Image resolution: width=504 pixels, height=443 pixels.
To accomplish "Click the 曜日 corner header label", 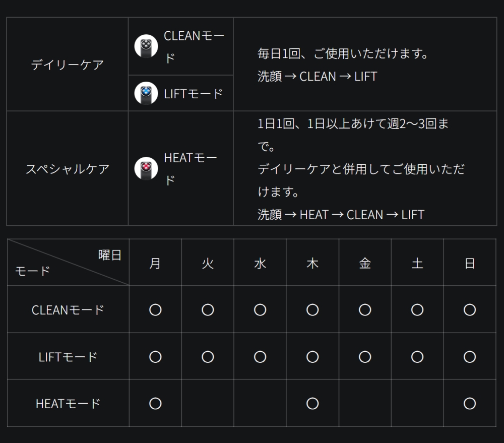I will click(110, 255).
